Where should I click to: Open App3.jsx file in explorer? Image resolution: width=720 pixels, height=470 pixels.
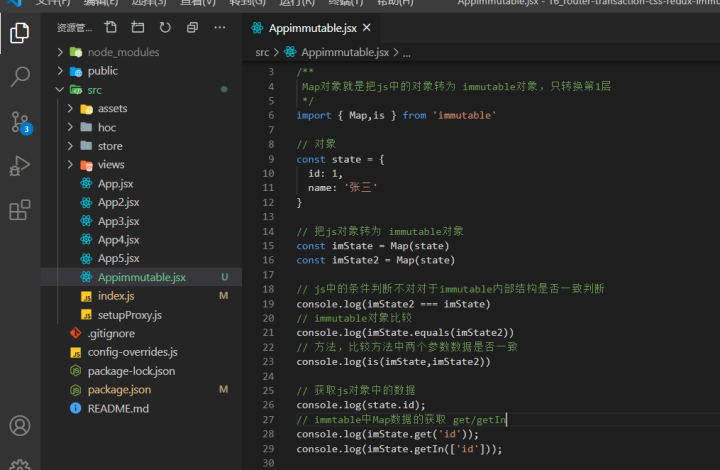tap(118, 221)
